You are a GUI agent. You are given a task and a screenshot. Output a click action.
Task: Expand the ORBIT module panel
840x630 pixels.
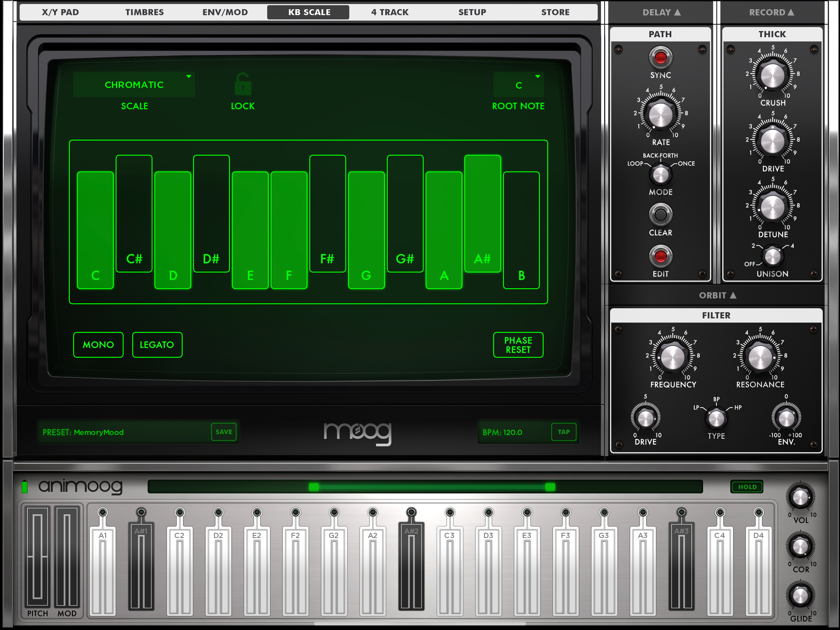[x=717, y=295]
